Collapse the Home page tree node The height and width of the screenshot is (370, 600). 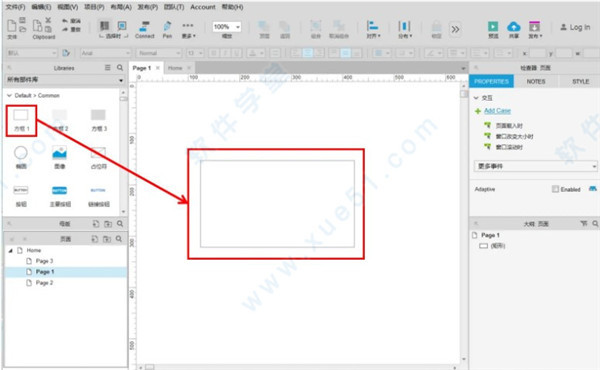tap(10, 250)
